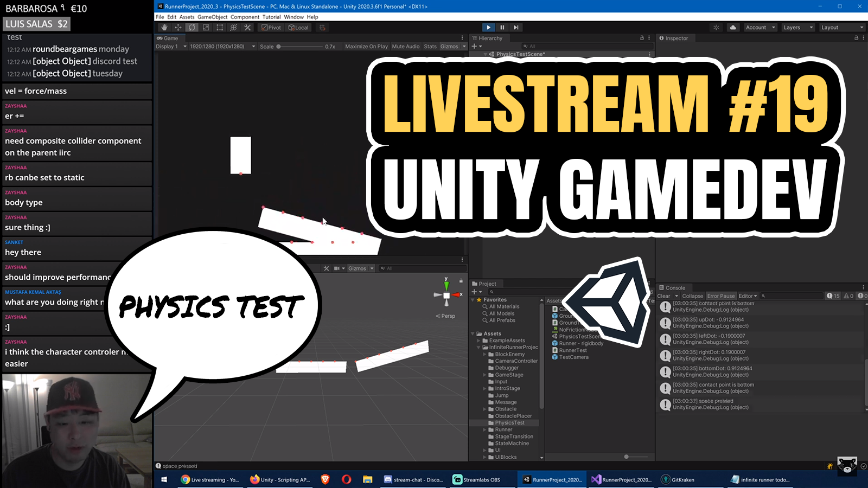Toggle grid snapping icon in toolbar
This screenshot has height=488, width=868.
(322, 28)
